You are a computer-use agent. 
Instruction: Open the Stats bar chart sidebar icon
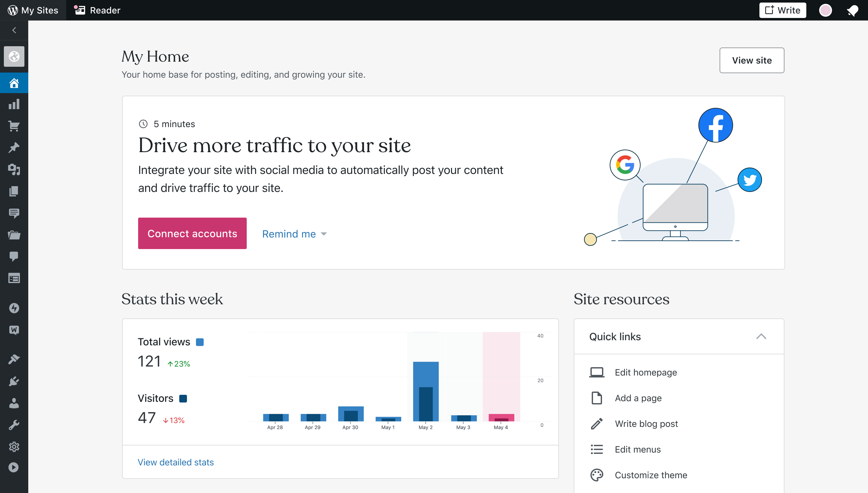click(14, 104)
